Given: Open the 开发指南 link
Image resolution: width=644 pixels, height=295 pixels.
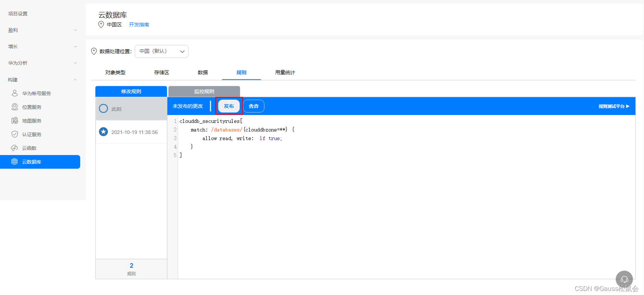Looking at the screenshot, I should point(139,25).
